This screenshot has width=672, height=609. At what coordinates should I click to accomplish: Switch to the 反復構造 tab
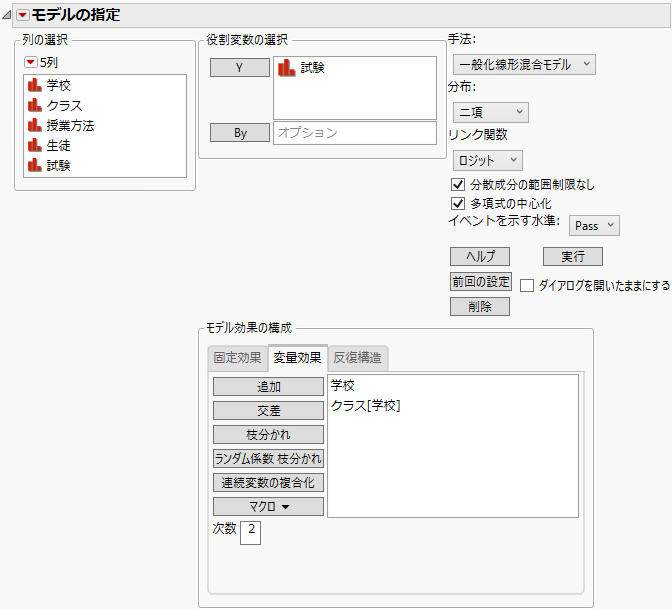click(357, 358)
